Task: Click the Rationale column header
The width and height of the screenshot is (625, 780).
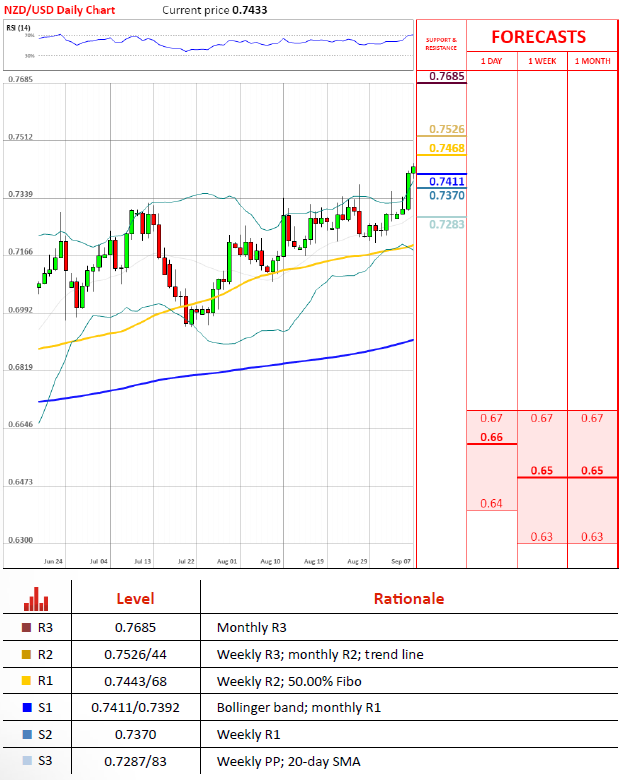Action: (409, 598)
